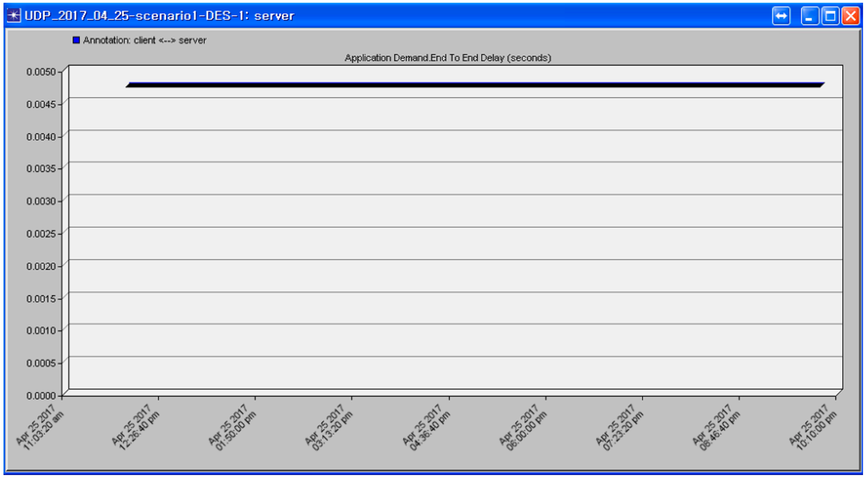Click the OPNET window icon in title bar

13,15
